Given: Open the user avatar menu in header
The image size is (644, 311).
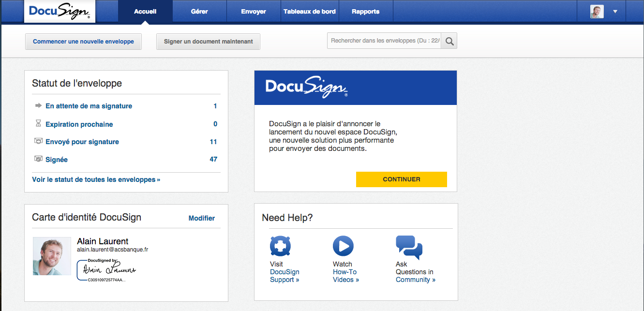Looking at the screenshot, I should coord(597,12).
